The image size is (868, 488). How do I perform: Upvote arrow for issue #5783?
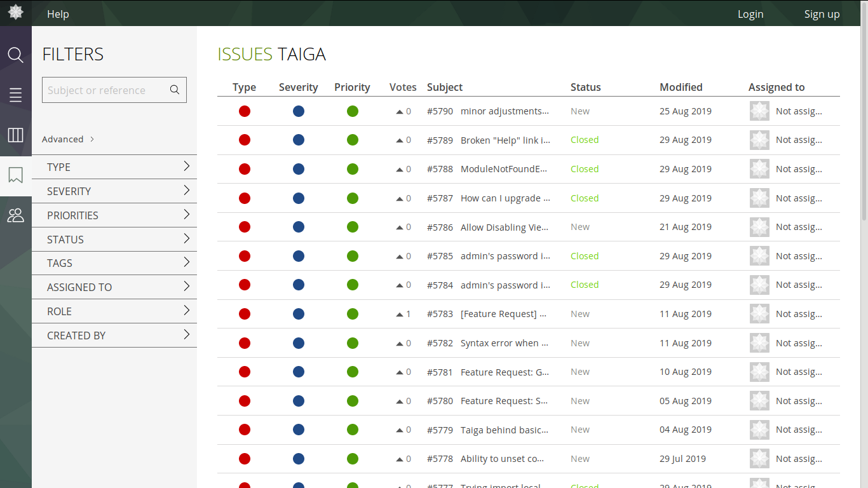[400, 315]
